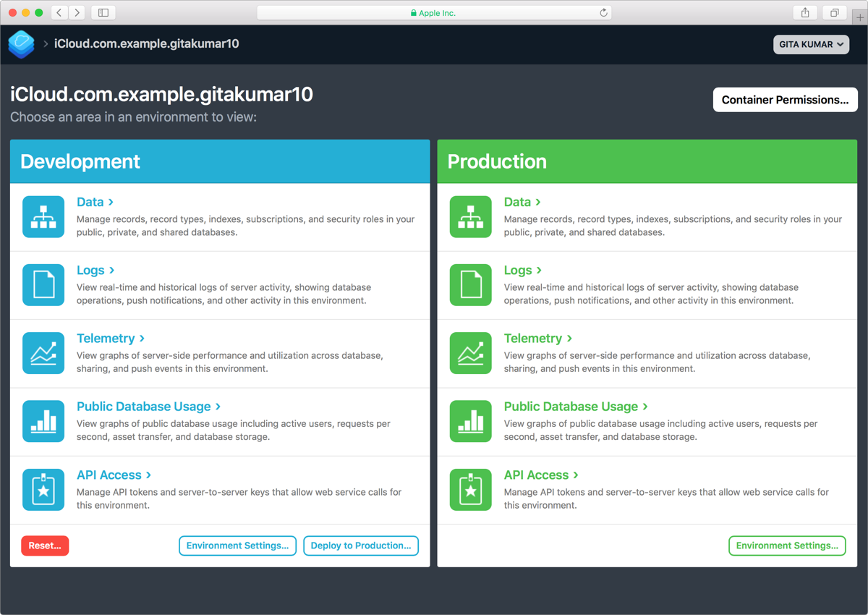The width and height of the screenshot is (868, 615).
Task: Click the Development header banner
Action: click(x=220, y=161)
